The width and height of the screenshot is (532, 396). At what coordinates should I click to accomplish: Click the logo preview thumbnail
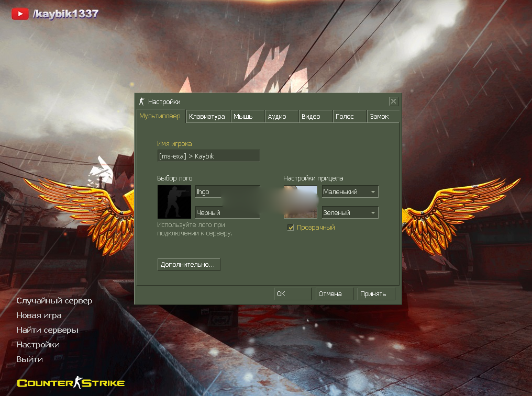(x=174, y=202)
